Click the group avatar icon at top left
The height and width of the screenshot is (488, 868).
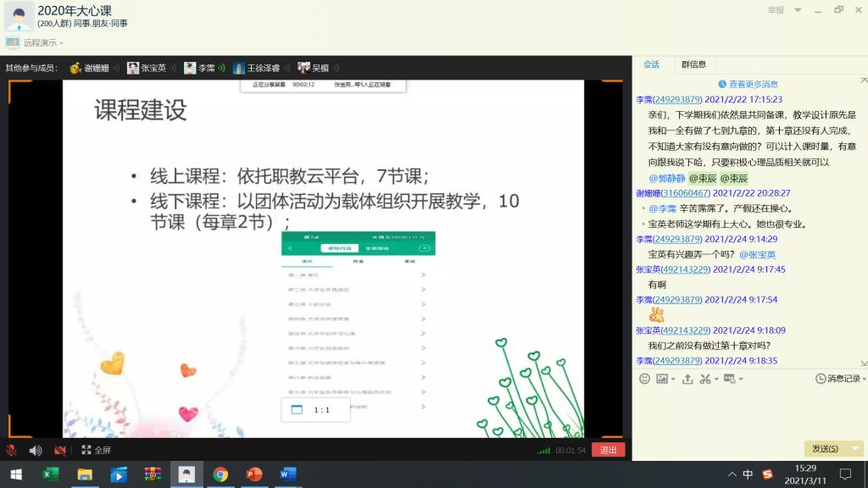coord(19,15)
